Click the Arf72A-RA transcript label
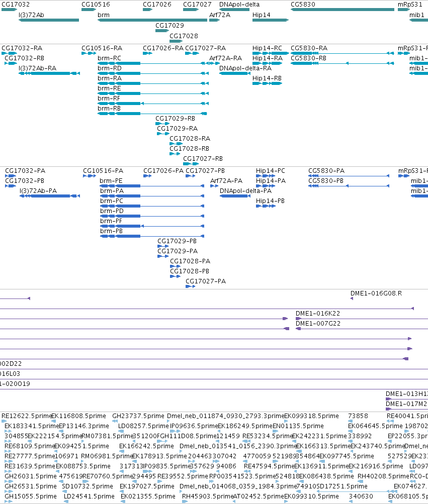 pos(226,58)
